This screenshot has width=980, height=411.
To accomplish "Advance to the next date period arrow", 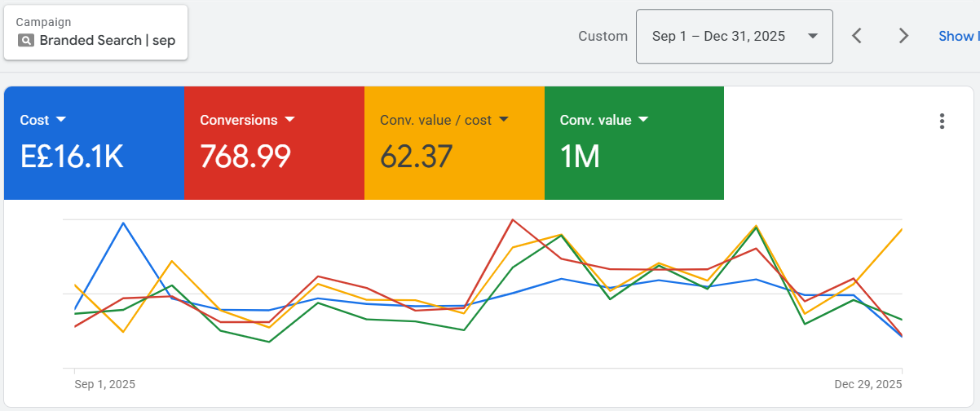I will click(903, 36).
